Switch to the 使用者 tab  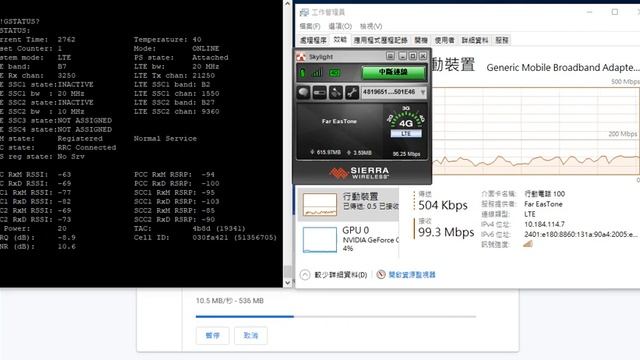click(x=444, y=40)
